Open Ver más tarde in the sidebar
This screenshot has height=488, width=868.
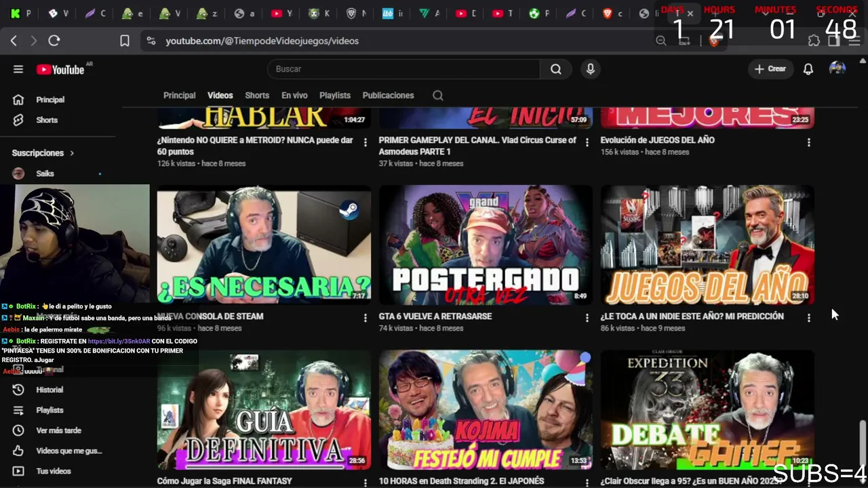click(58, 430)
